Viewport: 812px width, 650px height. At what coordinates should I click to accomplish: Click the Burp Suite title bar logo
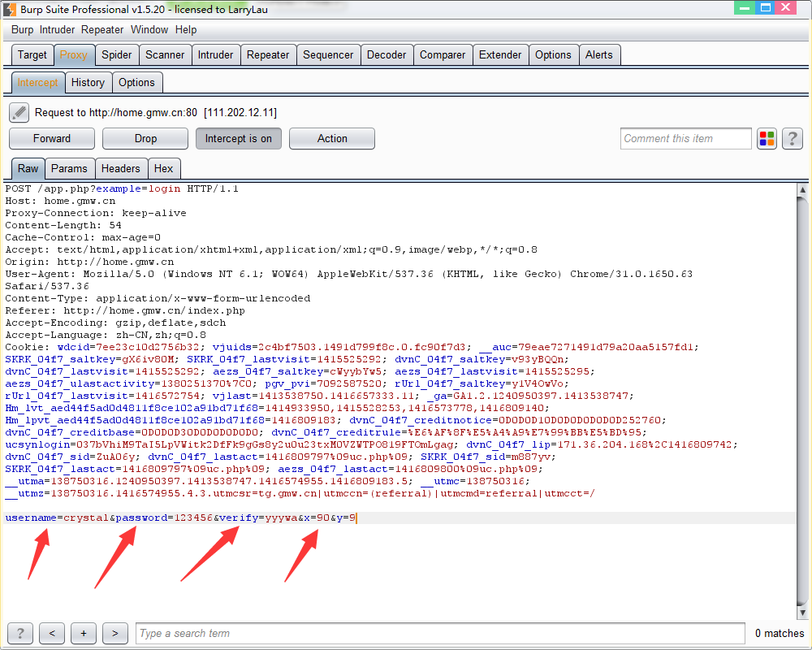10,9
